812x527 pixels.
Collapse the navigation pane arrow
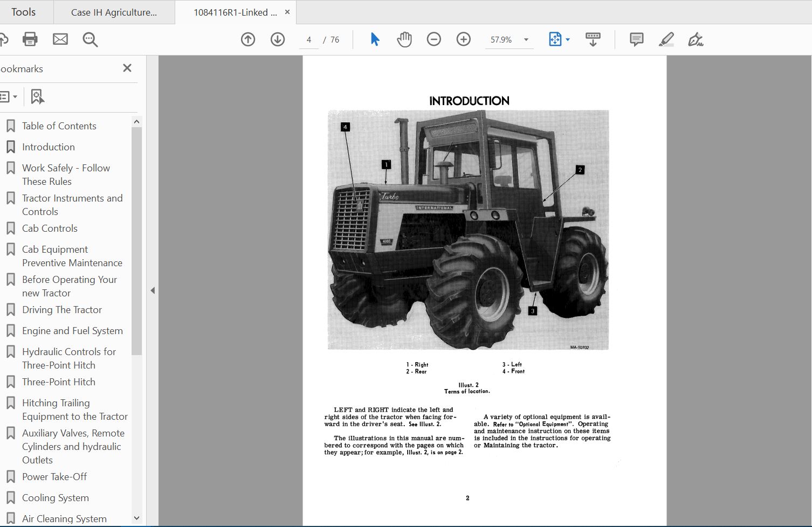(153, 290)
